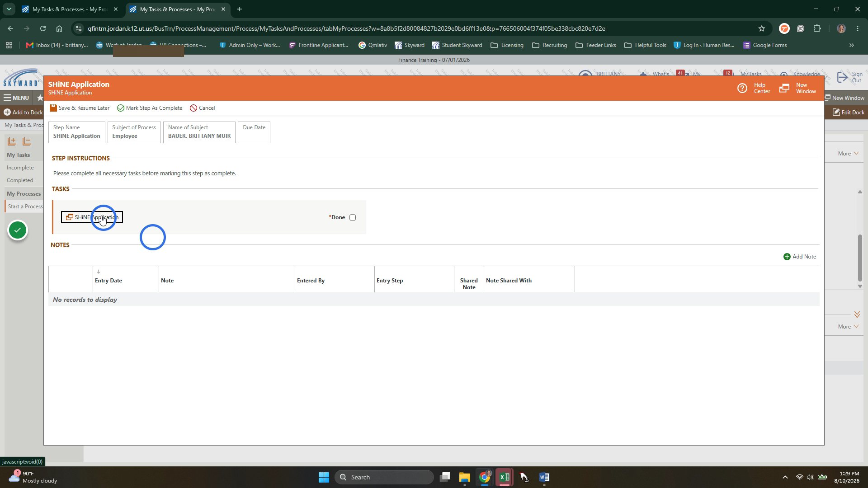Image resolution: width=868 pixels, height=488 pixels.
Task: Cancel the SHiNE Application step
Action: coord(203,108)
